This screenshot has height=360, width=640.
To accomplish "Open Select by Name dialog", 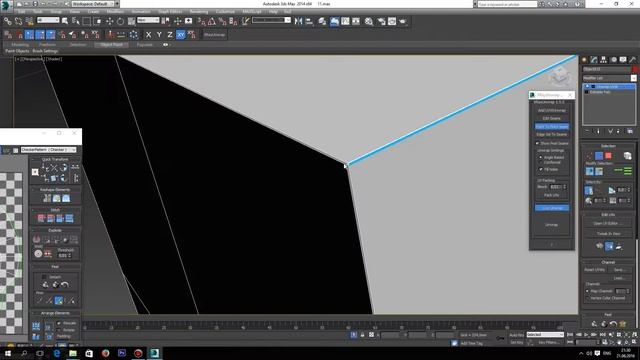I will pyautogui.click(x=76, y=21).
